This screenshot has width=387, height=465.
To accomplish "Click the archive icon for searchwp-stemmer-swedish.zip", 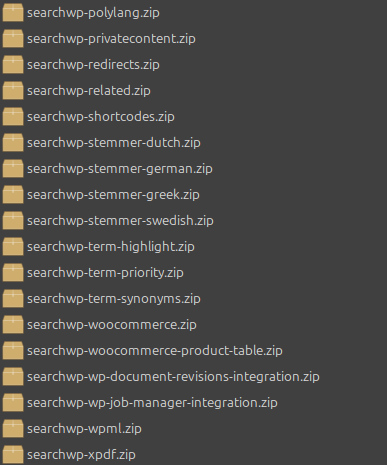I will (13, 221).
